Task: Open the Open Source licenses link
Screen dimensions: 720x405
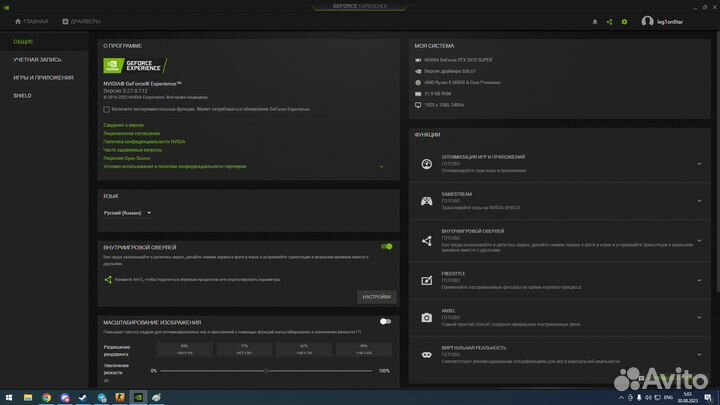Action: pyautogui.click(x=127, y=158)
